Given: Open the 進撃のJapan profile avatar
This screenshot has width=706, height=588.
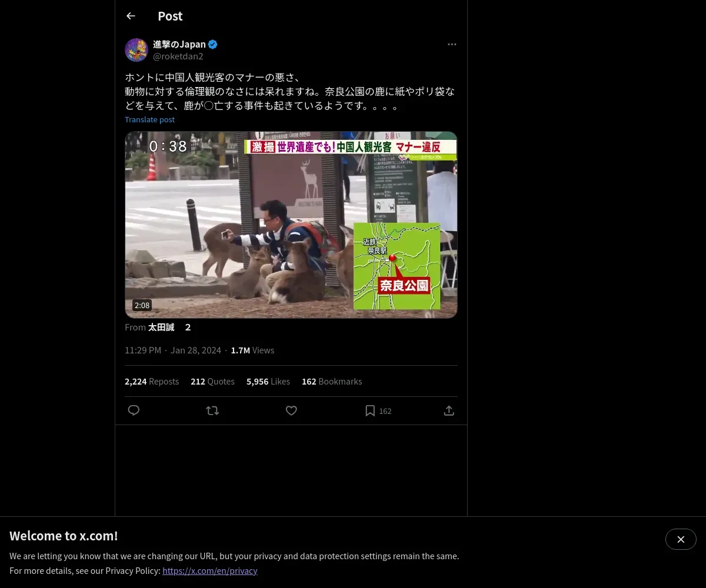Looking at the screenshot, I should click(136, 50).
